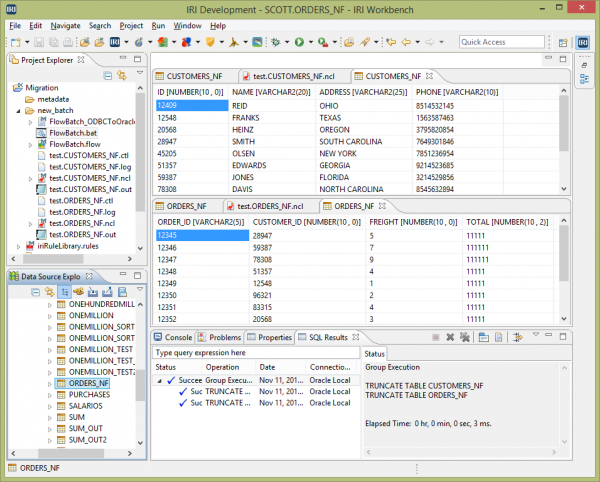Click the query expression filter field

click(x=256, y=353)
